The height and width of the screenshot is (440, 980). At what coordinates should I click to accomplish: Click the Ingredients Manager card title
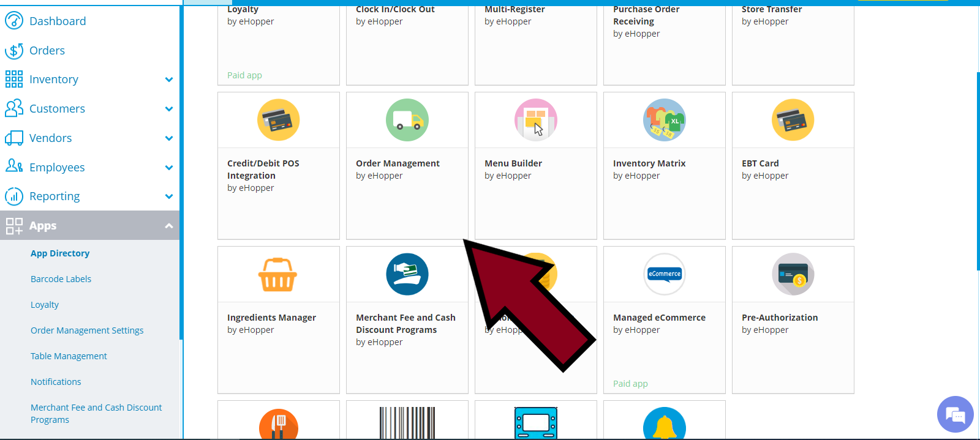[271, 318]
